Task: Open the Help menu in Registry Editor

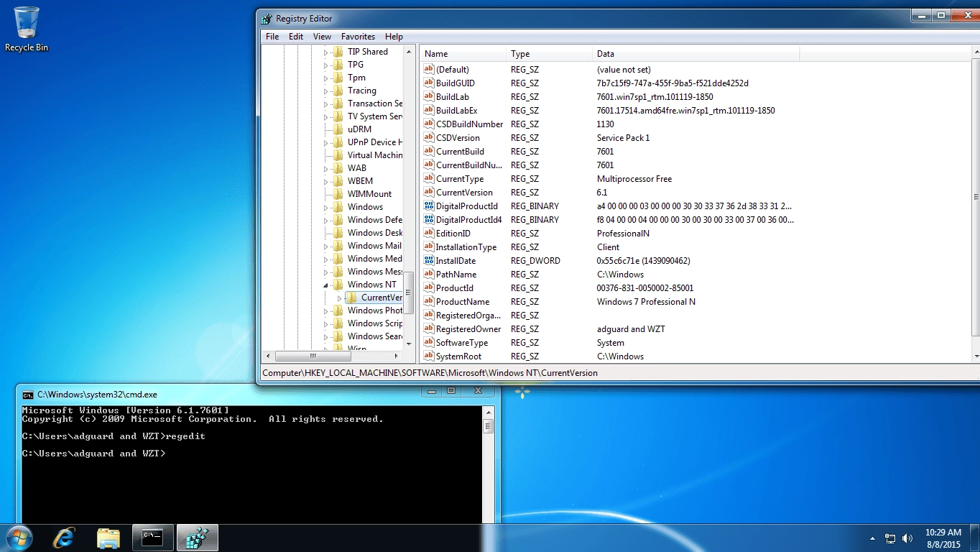Action: 394,37
